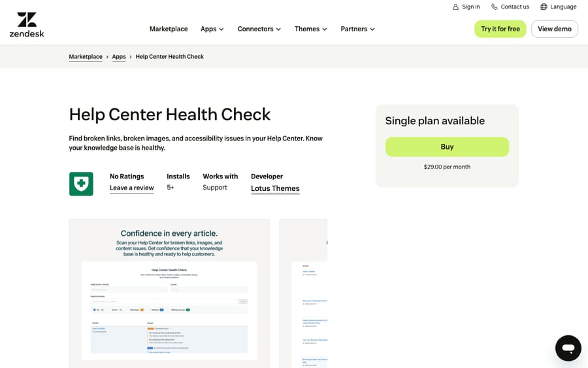The image size is (588, 368).
Task: Open the chat widget bubble
Action: click(x=568, y=348)
